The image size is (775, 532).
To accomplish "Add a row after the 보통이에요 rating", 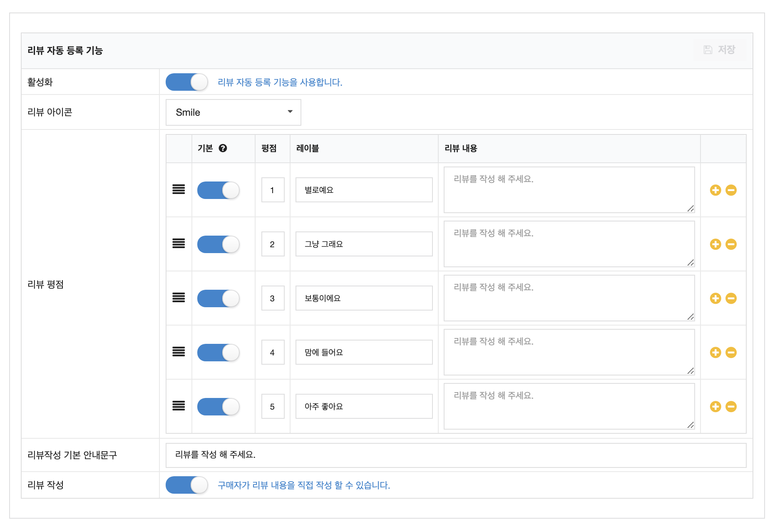I will (715, 298).
